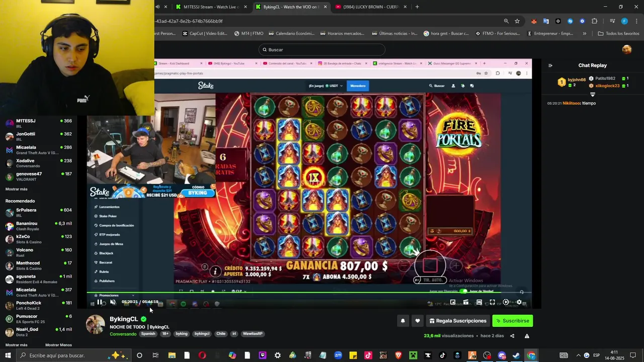Show hidden system tray icons

click(x=578, y=355)
